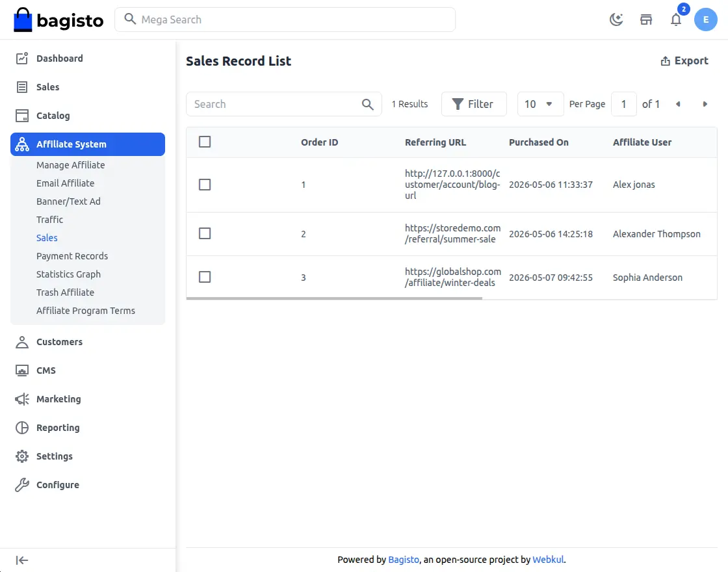Click the Filter funnel icon
The height and width of the screenshot is (572, 728).
click(x=458, y=104)
